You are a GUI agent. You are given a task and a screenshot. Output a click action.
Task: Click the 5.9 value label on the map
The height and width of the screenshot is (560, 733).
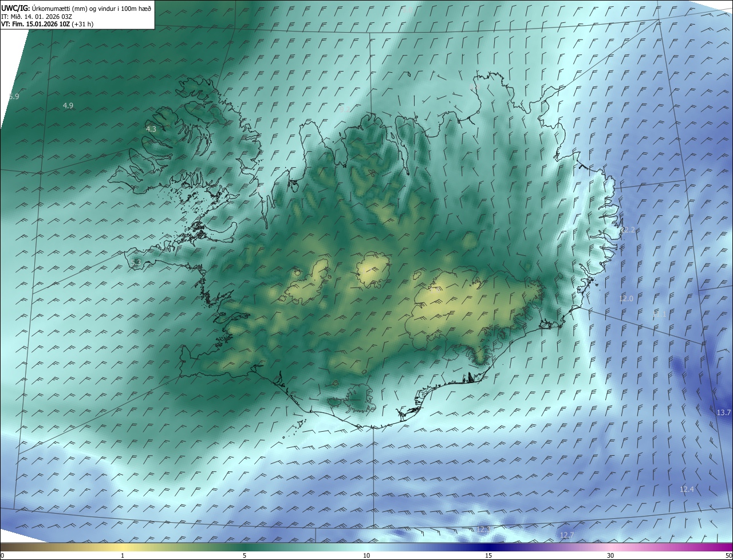(x=14, y=97)
